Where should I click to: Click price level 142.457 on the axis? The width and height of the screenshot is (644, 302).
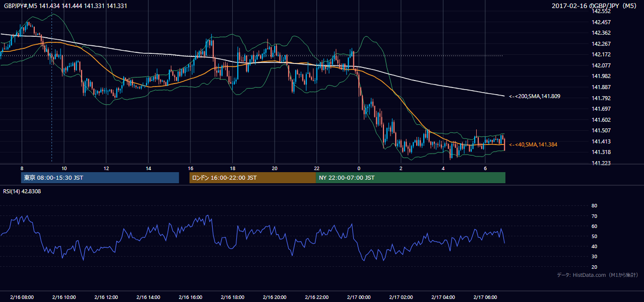point(602,22)
